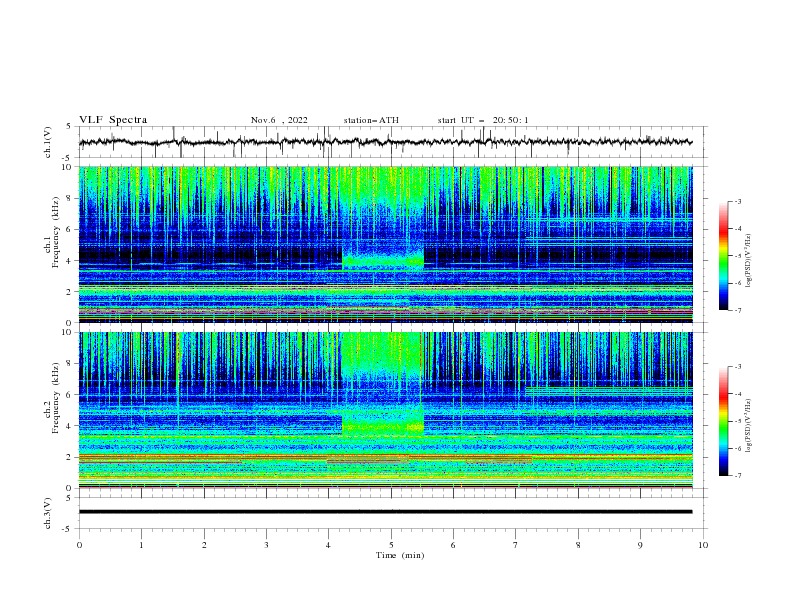Click the "2" kHz tick of ch.1 spectrogram
This screenshot has height=612, width=792.
(x=71, y=291)
